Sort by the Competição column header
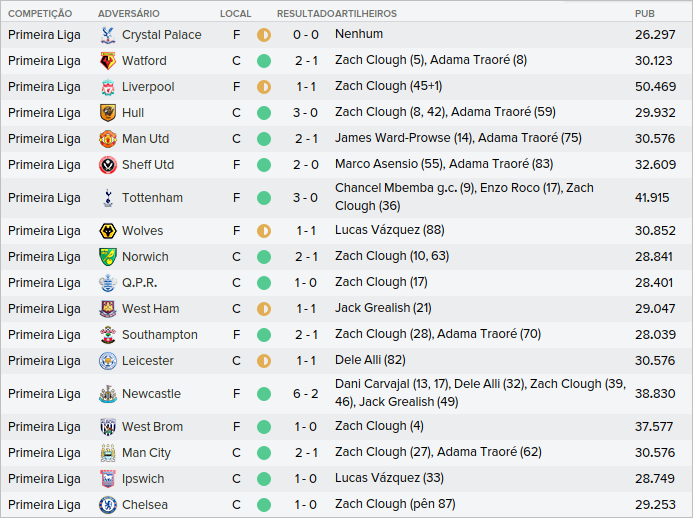The width and height of the screenshot is (693, 518). click(x=39, y=13)
